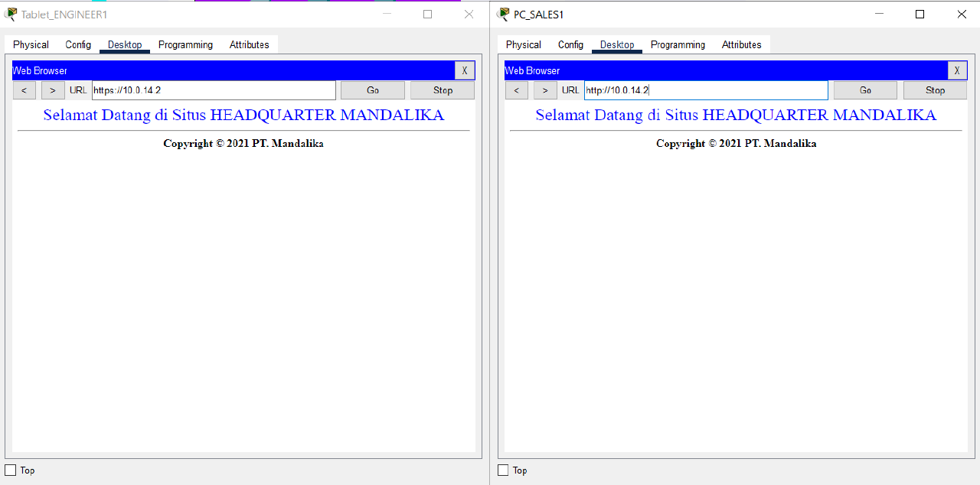
Task: Click the back arrow in Tablet_ENGINEER1 browser
Action: pos(24,90)
